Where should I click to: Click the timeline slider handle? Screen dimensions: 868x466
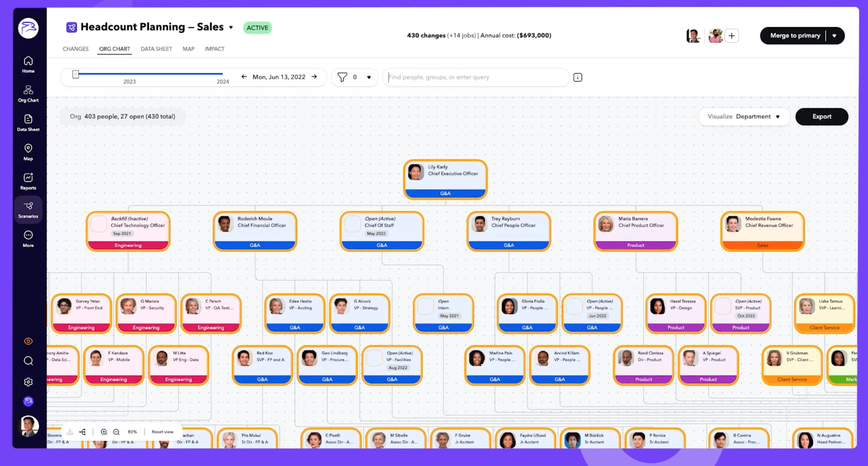(75, 74)
